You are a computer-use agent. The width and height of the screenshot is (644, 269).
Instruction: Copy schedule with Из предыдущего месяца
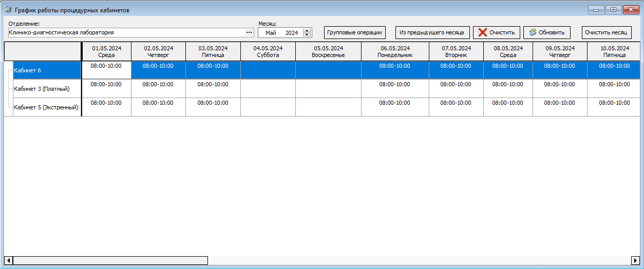click(x=432, y=32)
